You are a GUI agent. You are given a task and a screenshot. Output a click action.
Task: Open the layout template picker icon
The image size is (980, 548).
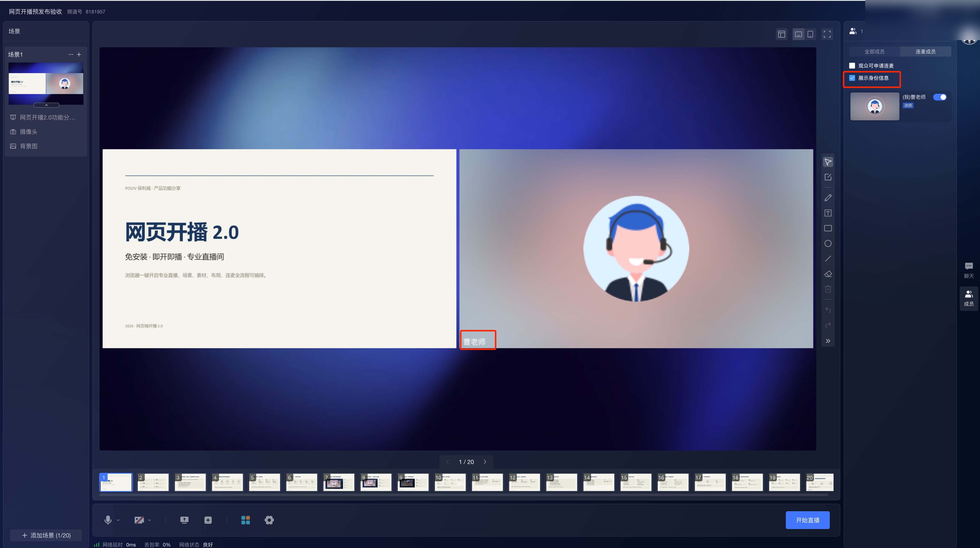pyautogui.click(x=781, y=34)
